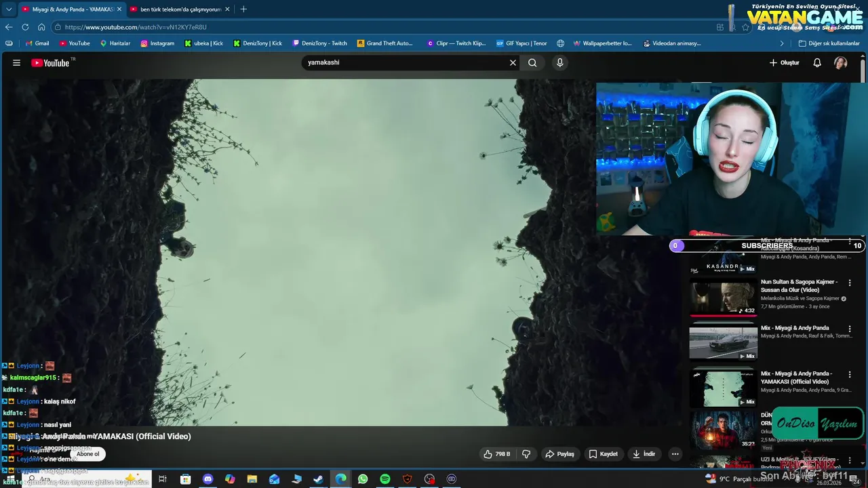Switch to ben türk telekom'da tab
The image size is (868, 488).
click(180, 9)
